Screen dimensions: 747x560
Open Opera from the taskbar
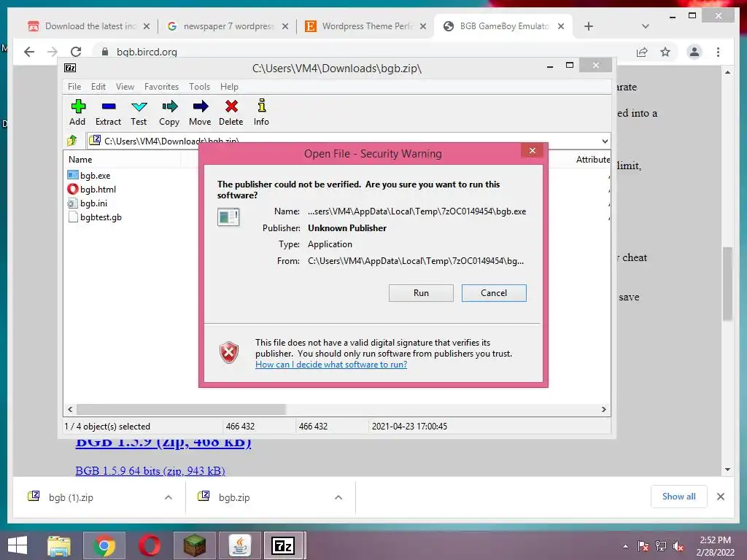[149, 545]
